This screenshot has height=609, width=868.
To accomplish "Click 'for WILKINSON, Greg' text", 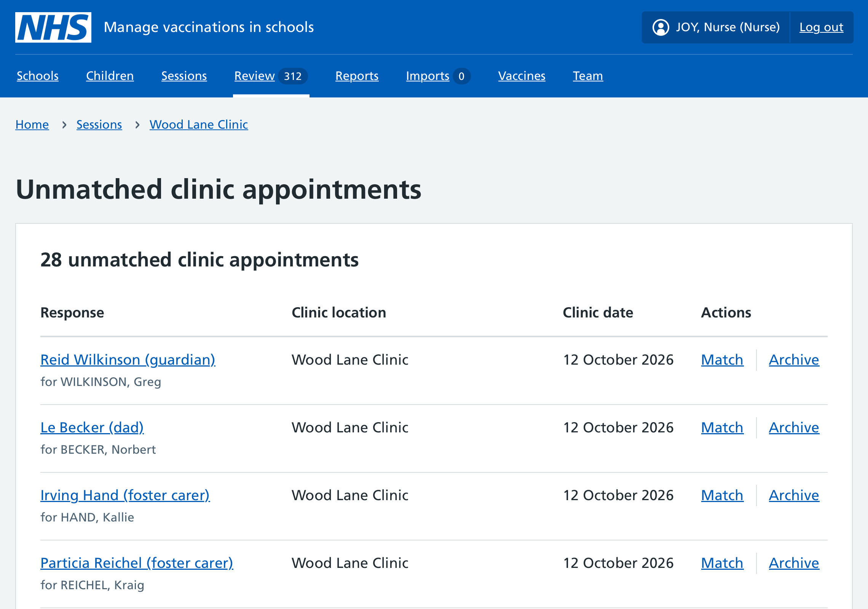I will pyautogui.click(x=101, y=382).
